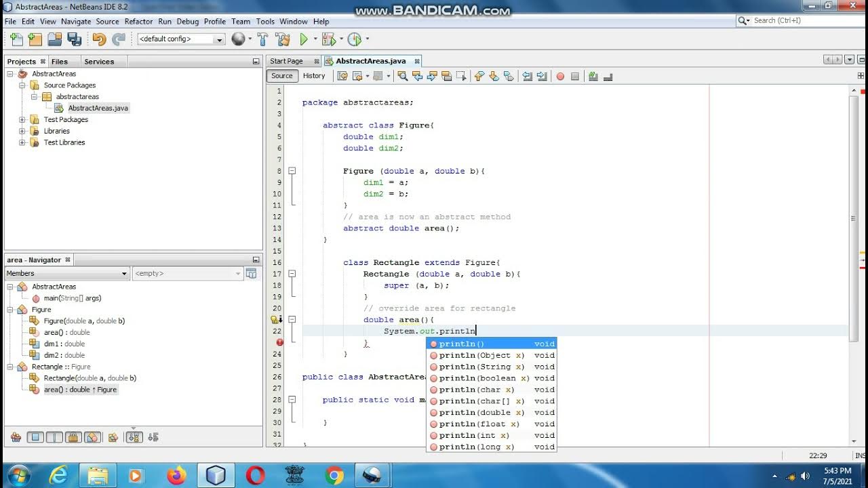The image size is (868, 488).
Task: Open the Run Project dropdown arrow
Action: pyautogui.click(x=314, y=39)
